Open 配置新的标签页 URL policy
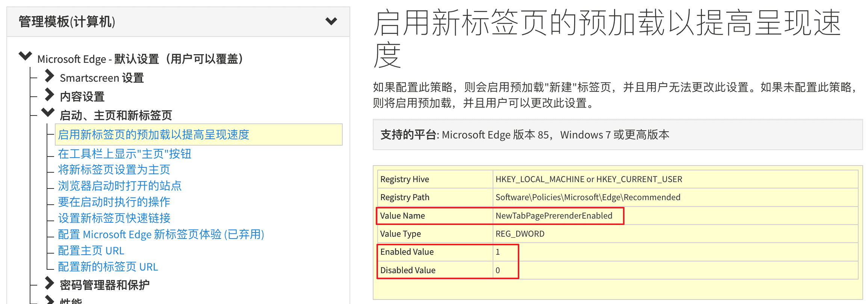 coord(108,267)
